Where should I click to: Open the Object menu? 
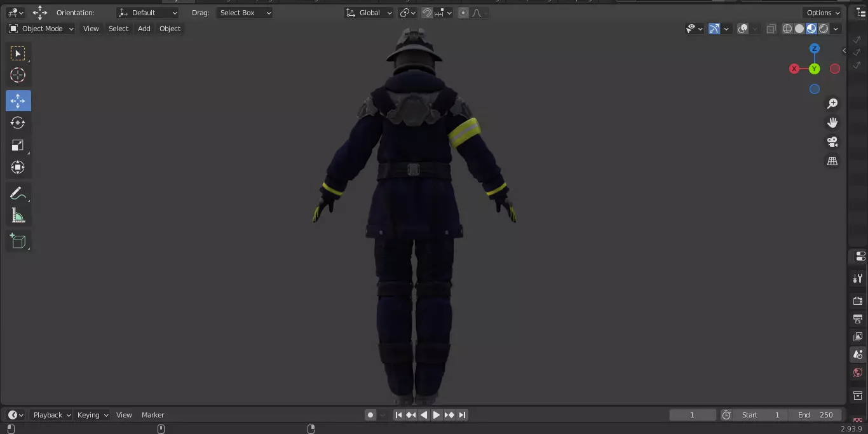pyautogui.click(x=170, y=29)
